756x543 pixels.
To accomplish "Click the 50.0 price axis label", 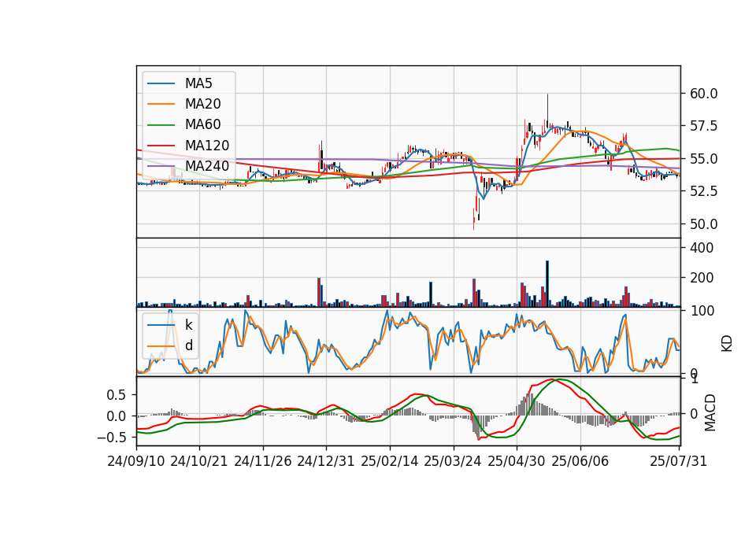I will tap(703, 224).
